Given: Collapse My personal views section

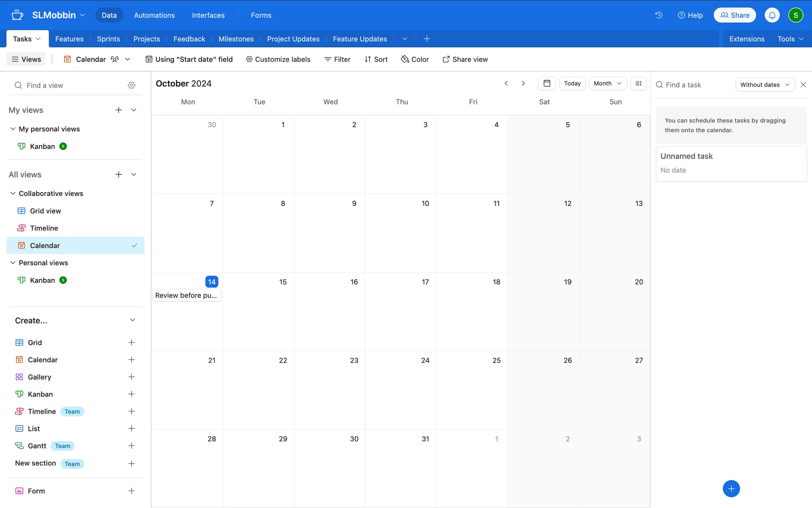Looking at the screenshot, I should (13, 129).
